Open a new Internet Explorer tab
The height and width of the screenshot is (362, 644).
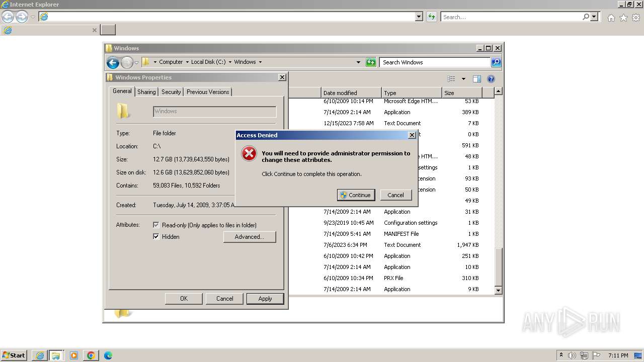tap(108, 30)
